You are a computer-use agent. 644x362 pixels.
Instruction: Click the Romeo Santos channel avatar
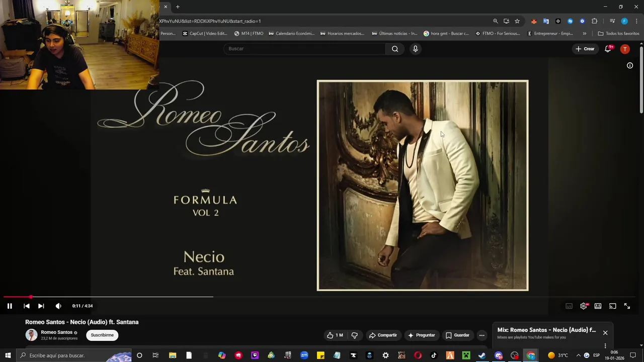pyautogui.click(x=31, y=335)
